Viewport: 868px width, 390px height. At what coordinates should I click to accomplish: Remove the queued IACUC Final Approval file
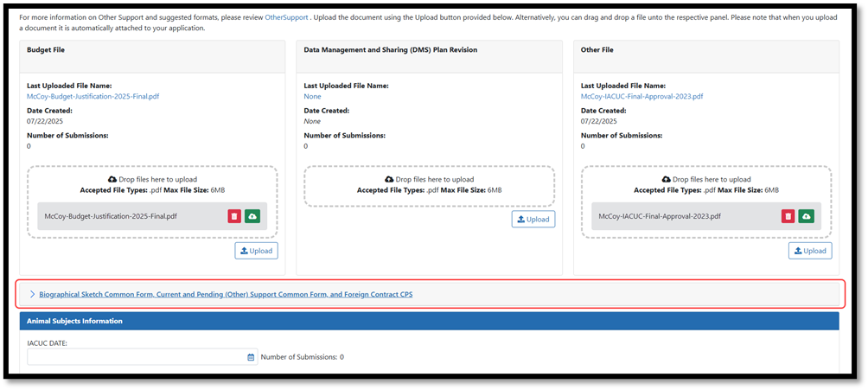(788, 216)
